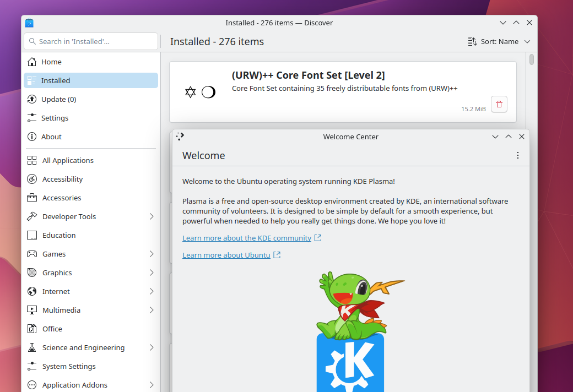Click the 'Installed - 276 items' heading
Viewport: 573px width, 392px height.
click(217, 42)
